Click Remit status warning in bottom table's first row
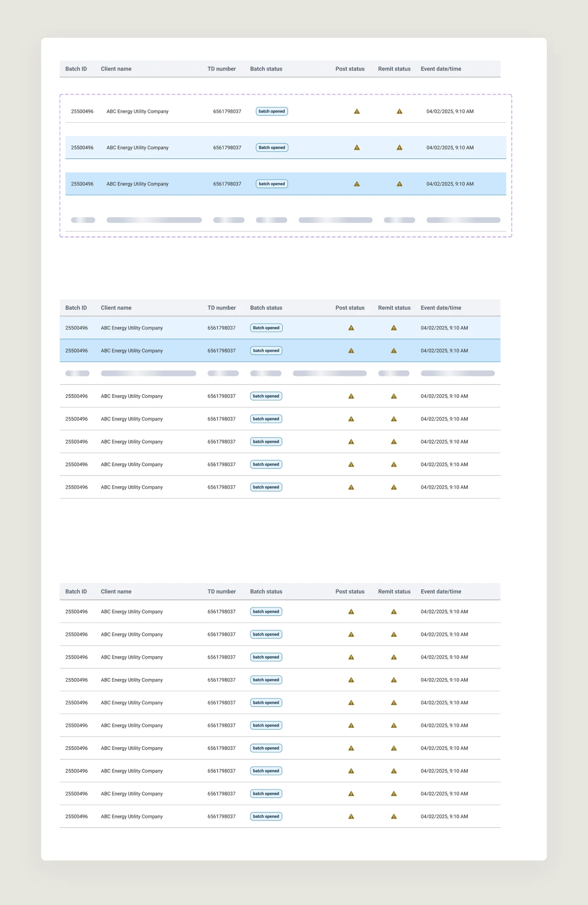The height and width of the screenshot is (905, 588). click(x=394, y=612)
